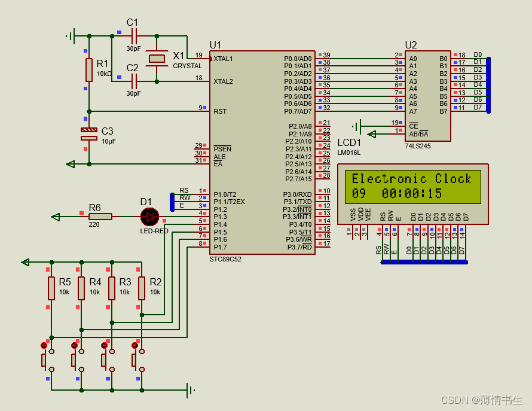The height and width of the screenshot is (411, 532).
Task: Click the AB/BA pin label on U2
Action: (x=418, y=134)
